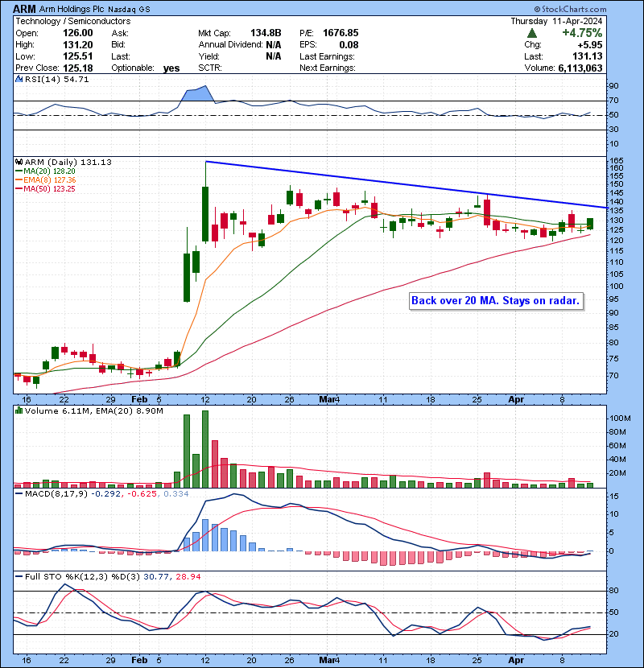Click the MACD signal value -0.625
The image size is (644, 668).
coord(142,494)
